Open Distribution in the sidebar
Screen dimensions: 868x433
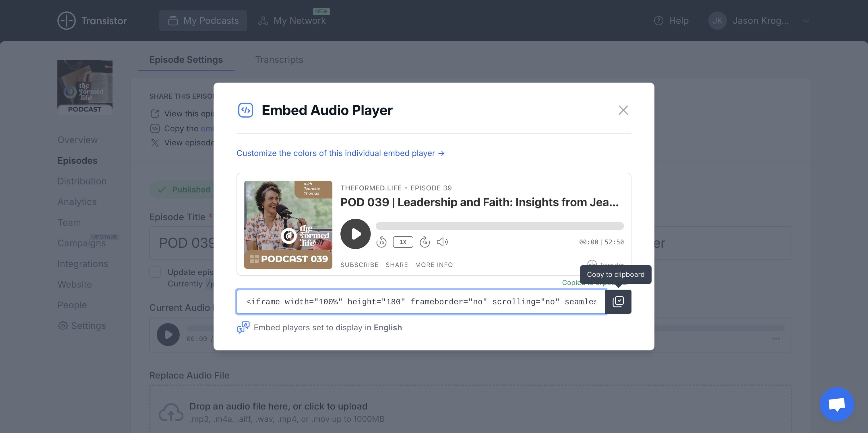[82, 181]
